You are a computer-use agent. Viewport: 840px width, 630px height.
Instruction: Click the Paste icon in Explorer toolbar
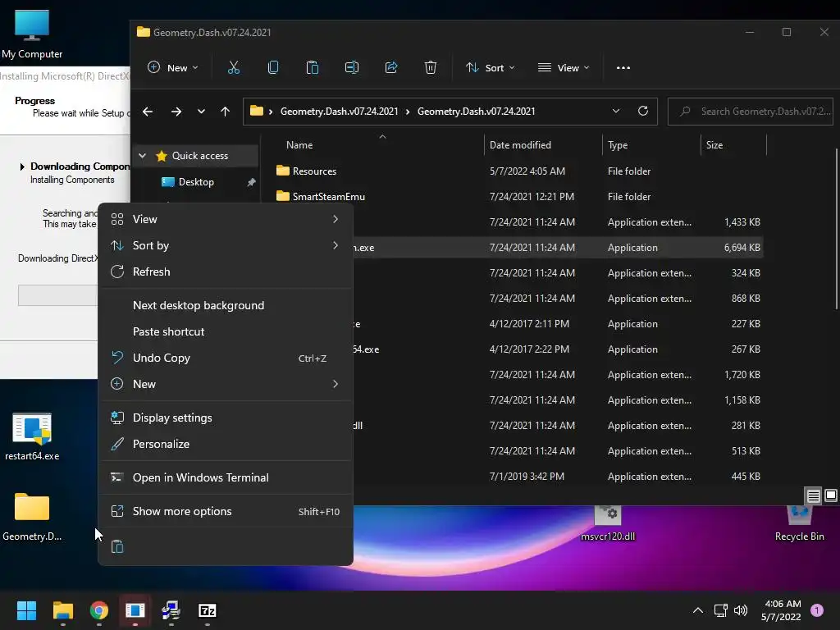point(313,67)
